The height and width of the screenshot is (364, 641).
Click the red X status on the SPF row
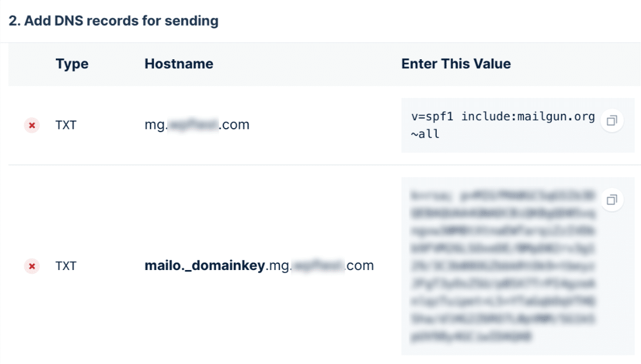[31, 125]
